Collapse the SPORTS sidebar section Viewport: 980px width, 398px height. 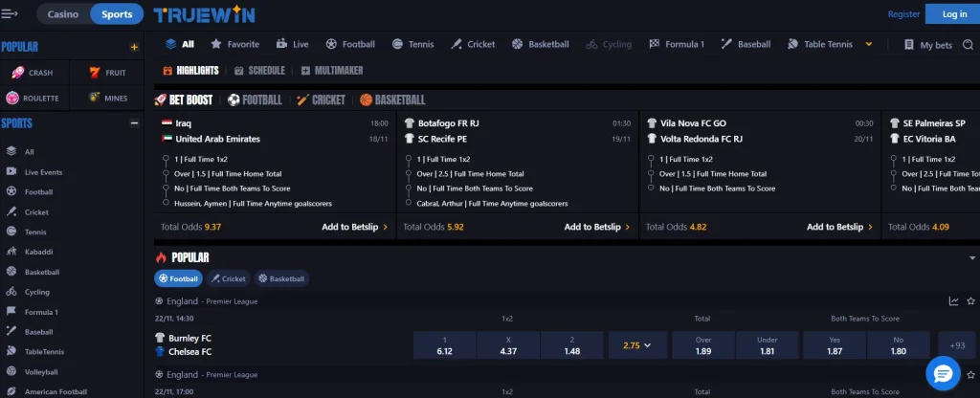134,123
